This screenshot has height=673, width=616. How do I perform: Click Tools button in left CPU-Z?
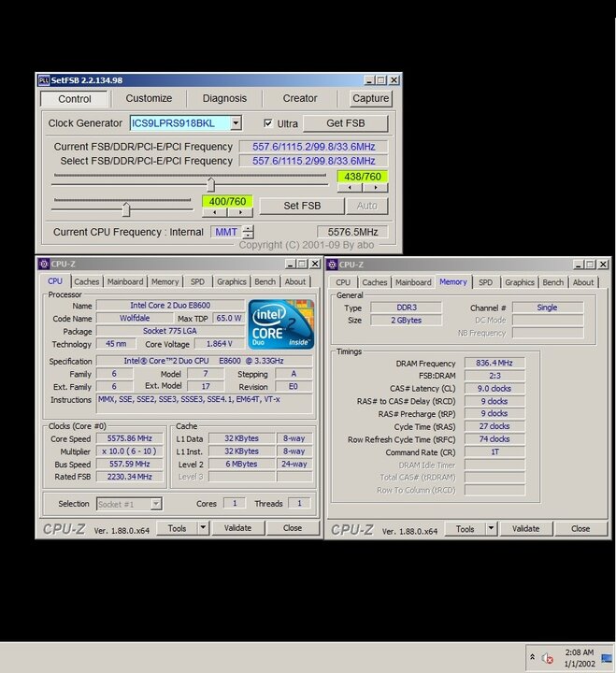177,528
